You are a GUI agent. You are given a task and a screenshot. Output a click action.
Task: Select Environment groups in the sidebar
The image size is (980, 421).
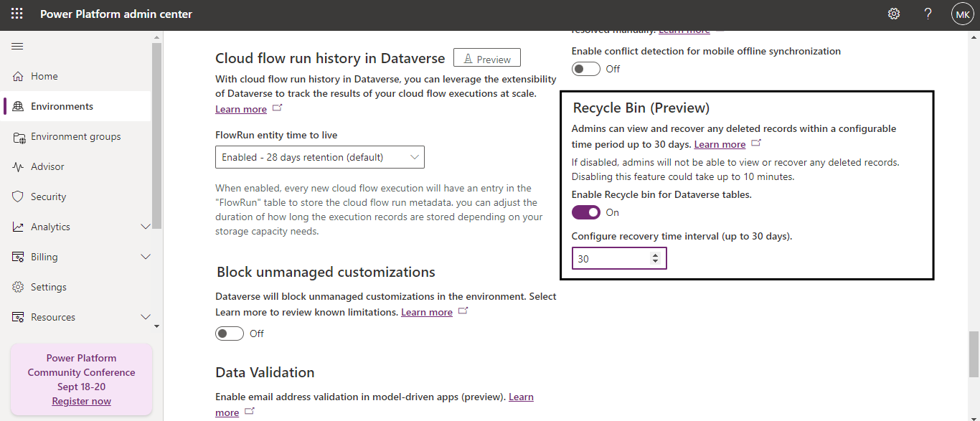pos(75,136)
